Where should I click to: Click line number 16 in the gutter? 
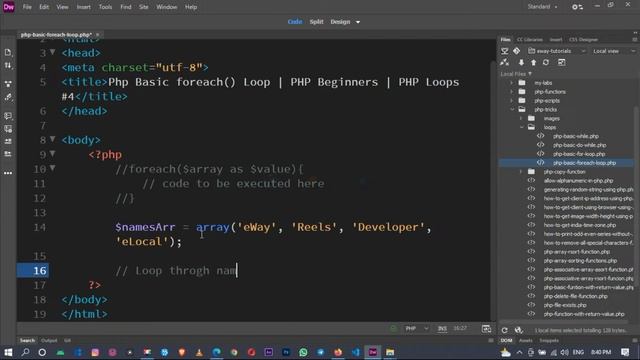[x=39, y=271]
